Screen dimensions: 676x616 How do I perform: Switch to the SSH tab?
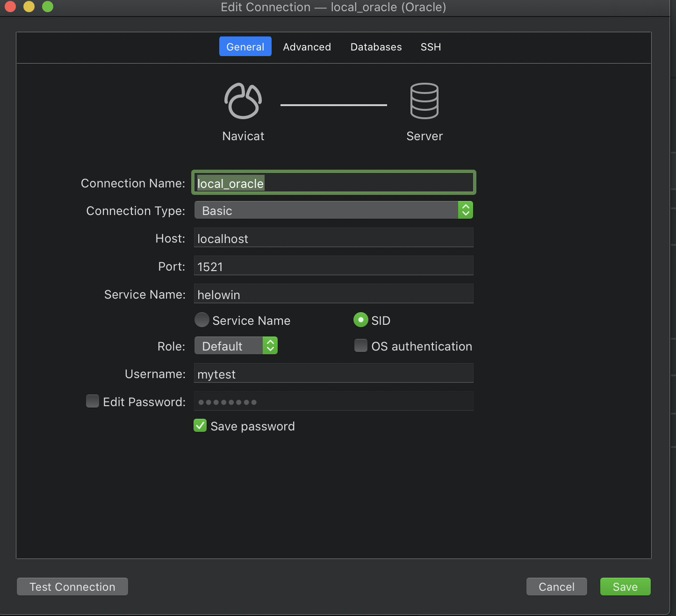(x=431, y=47)
